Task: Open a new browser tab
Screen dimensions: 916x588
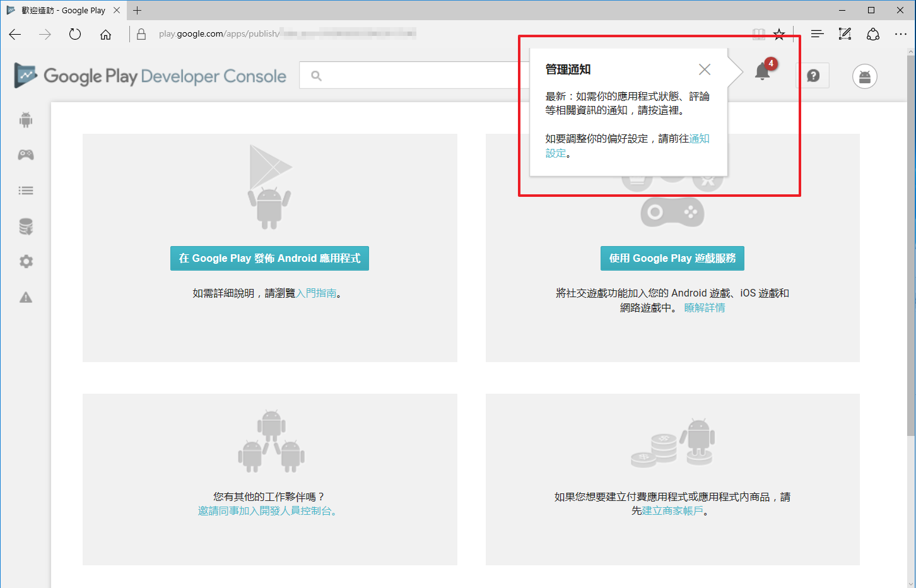Action: click(137, 10)
